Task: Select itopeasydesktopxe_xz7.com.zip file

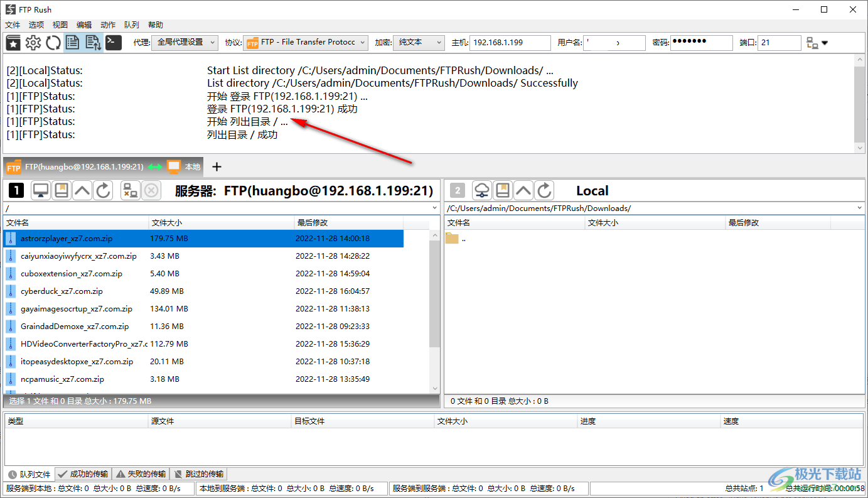Action: click(x=203, y=362)
